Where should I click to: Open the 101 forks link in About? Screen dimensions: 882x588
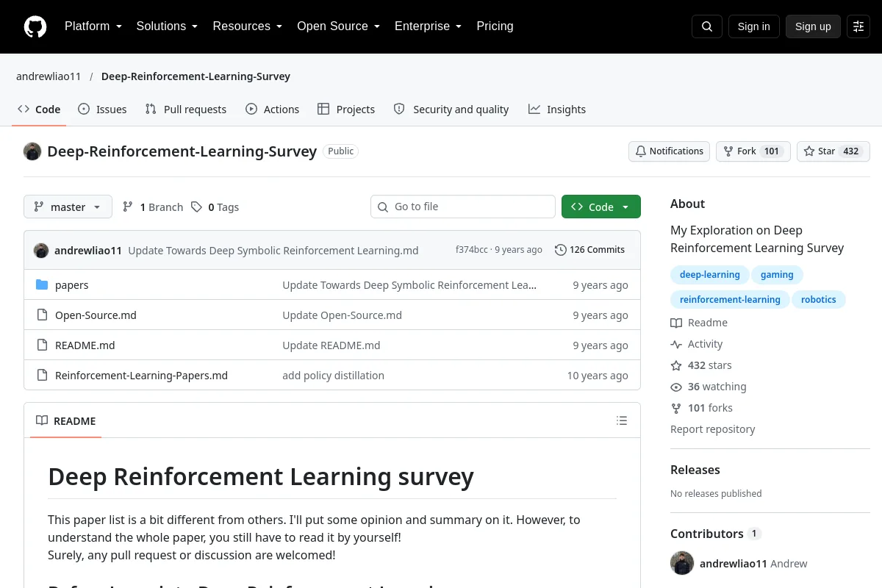[x=701, y=408]
